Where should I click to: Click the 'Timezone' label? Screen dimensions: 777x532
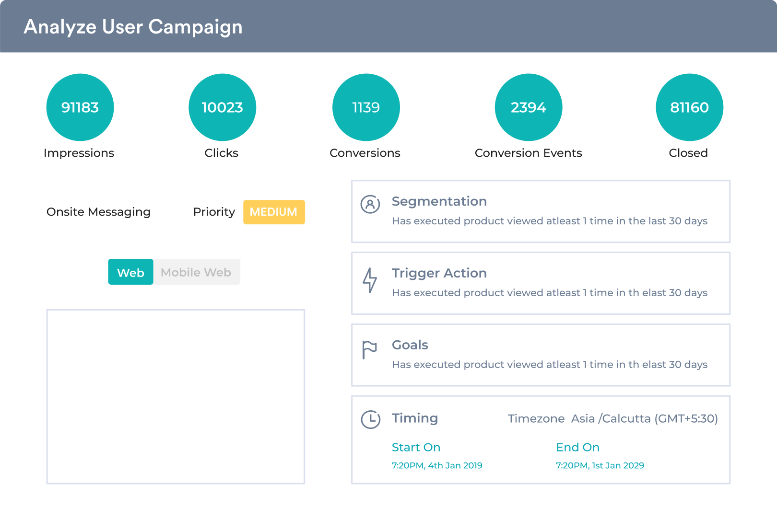coord(536,418)
